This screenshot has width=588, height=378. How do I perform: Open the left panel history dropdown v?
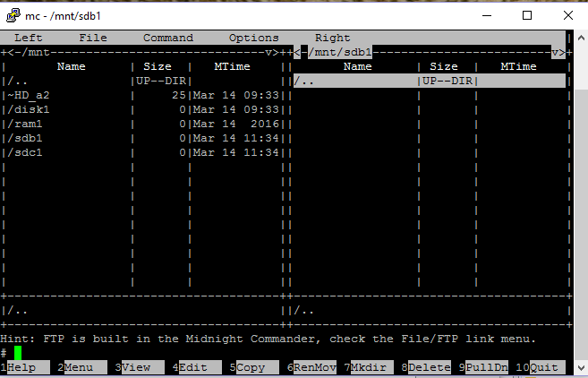click(x=268, y=52)
